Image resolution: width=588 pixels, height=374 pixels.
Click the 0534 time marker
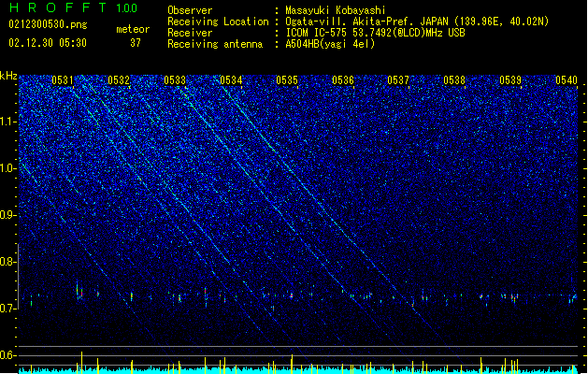(231, 80)
